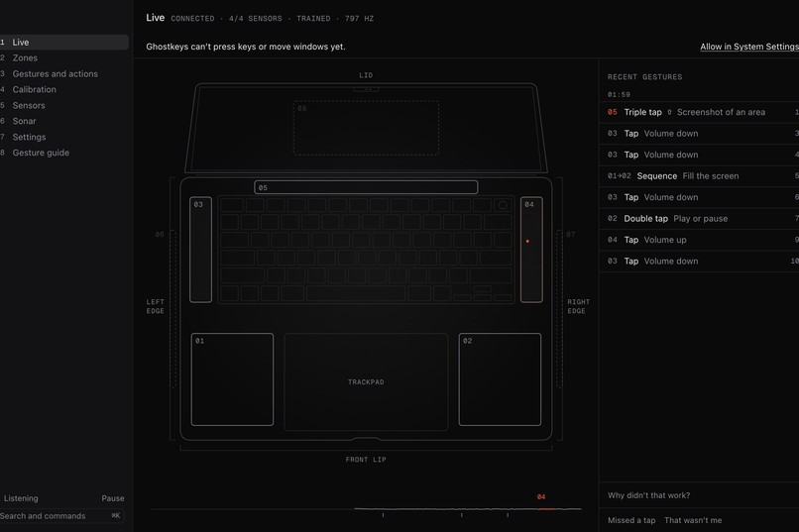Open the Live sidebar item
799x532 pixels.
(63, 43)
